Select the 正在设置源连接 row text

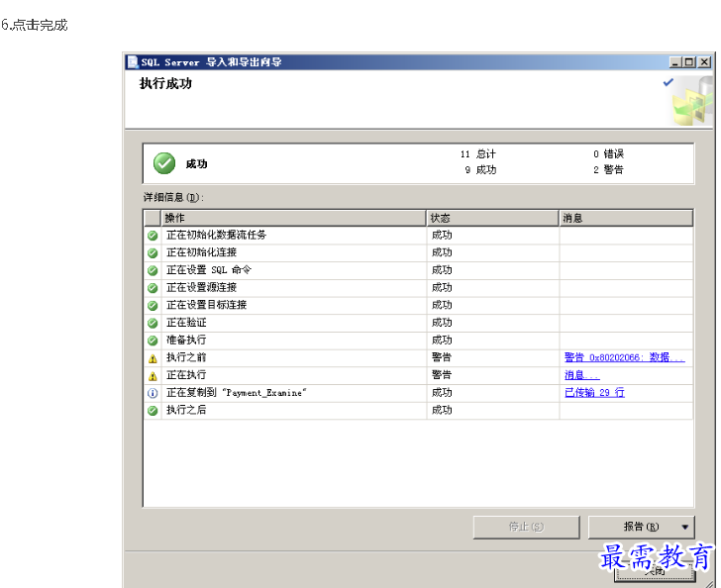point(201,287)
